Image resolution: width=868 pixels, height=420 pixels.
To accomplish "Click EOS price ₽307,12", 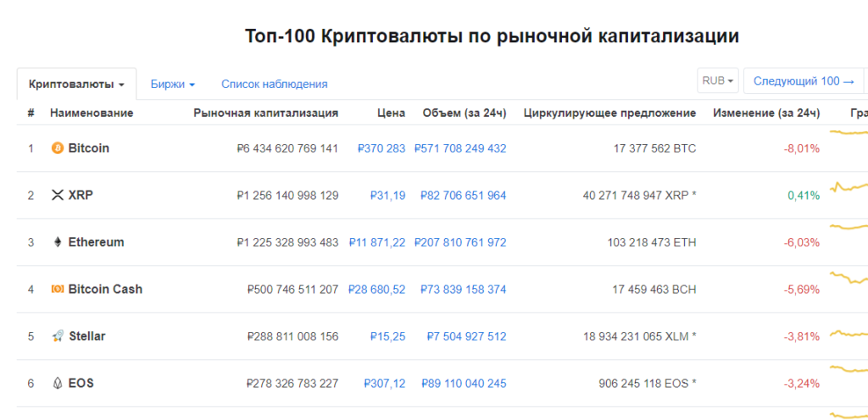I will pos(385,384).
